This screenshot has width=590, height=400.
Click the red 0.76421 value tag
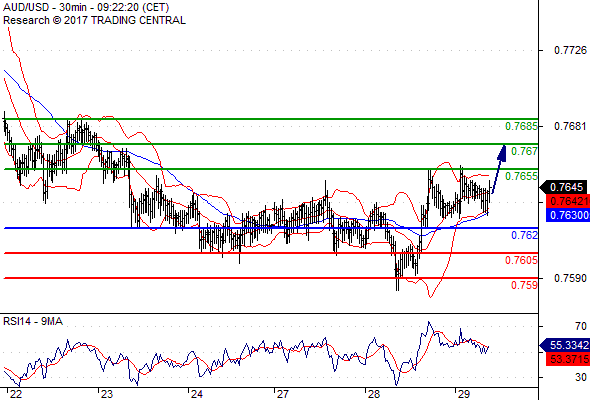tap(568, 201)
